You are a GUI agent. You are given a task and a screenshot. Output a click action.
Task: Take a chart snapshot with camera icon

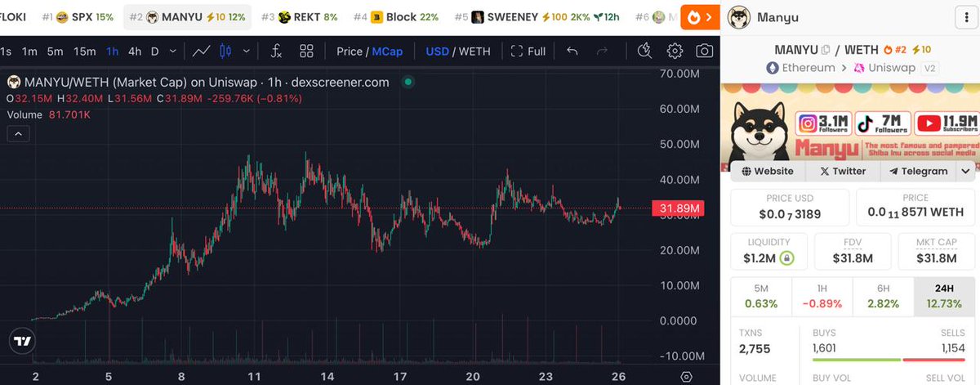click(x=703, y=51)
